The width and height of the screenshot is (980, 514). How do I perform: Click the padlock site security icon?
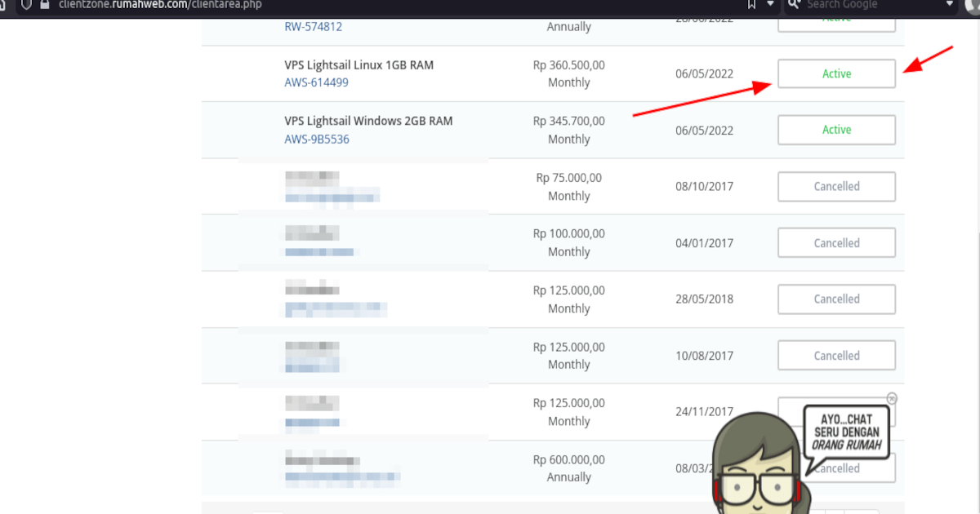[x=46, y=3]
